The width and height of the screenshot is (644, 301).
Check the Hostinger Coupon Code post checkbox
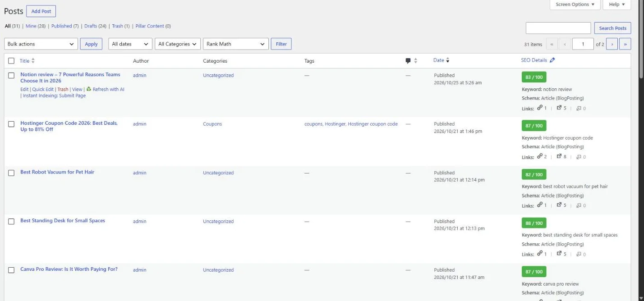click(x=11, y=124)
